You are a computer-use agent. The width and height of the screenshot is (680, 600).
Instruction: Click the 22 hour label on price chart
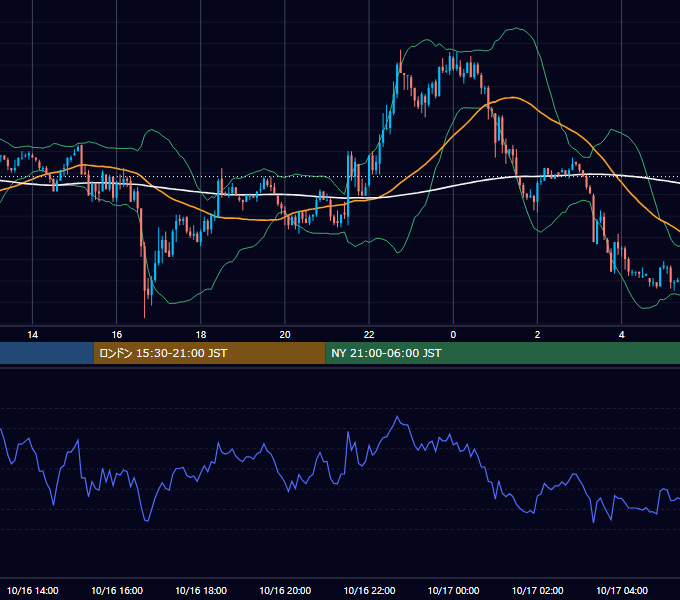tap(369, 335)
